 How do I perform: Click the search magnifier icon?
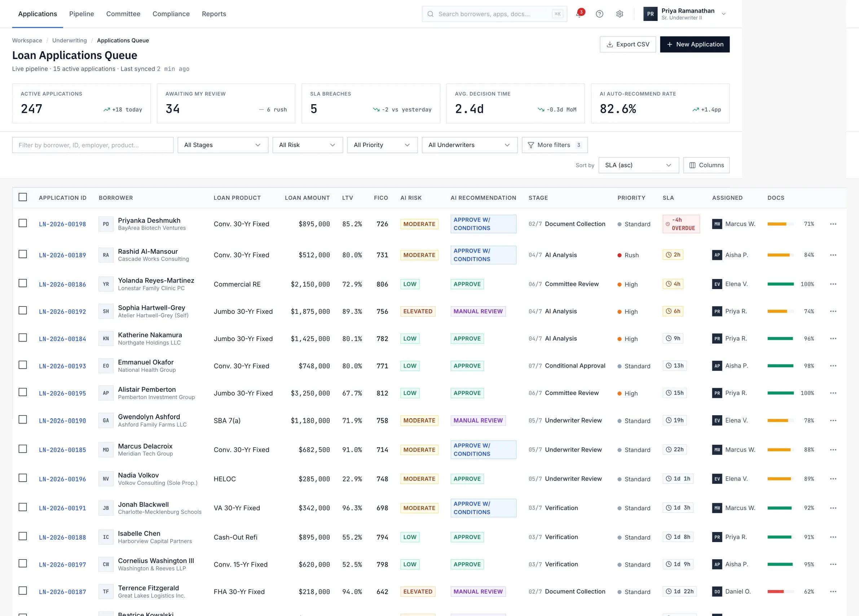point(430,14)
